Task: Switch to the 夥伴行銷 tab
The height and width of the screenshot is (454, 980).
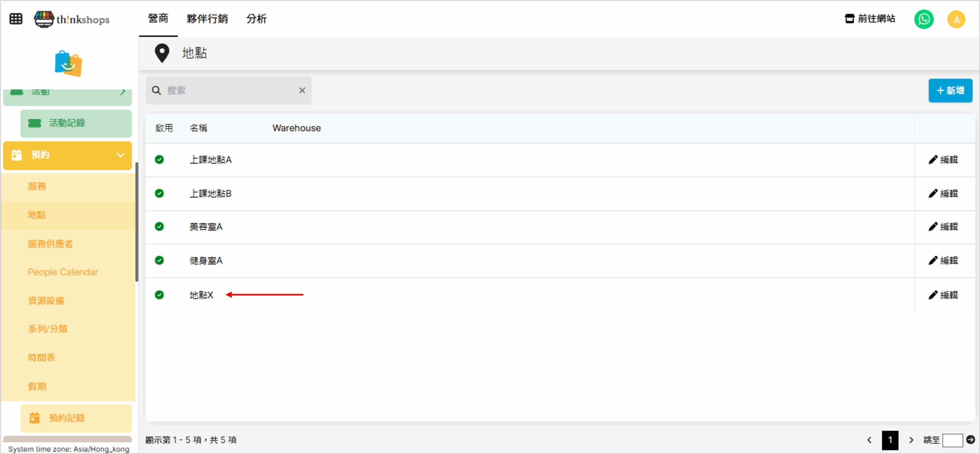Action: (x=207, y=19)
